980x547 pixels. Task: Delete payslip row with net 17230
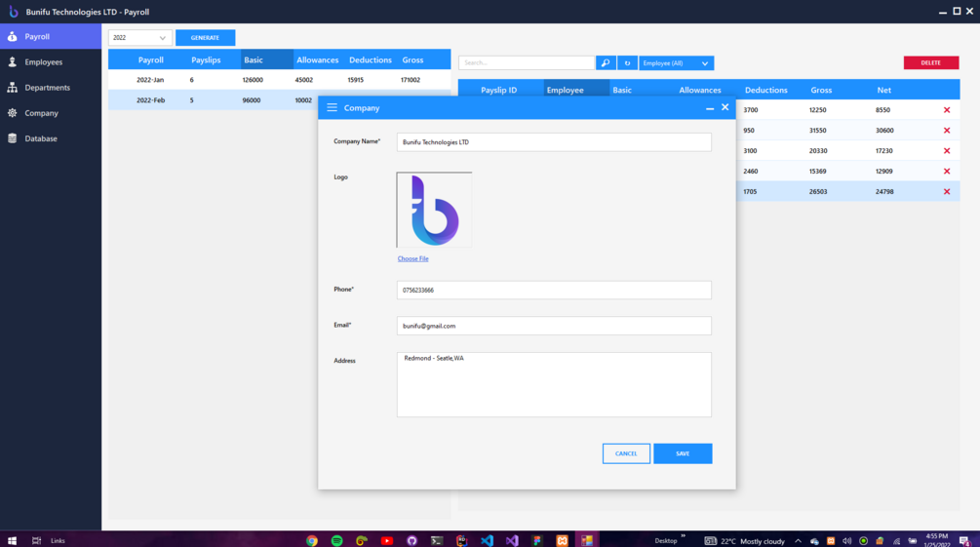pyautogui.click(x=947, y=151)
